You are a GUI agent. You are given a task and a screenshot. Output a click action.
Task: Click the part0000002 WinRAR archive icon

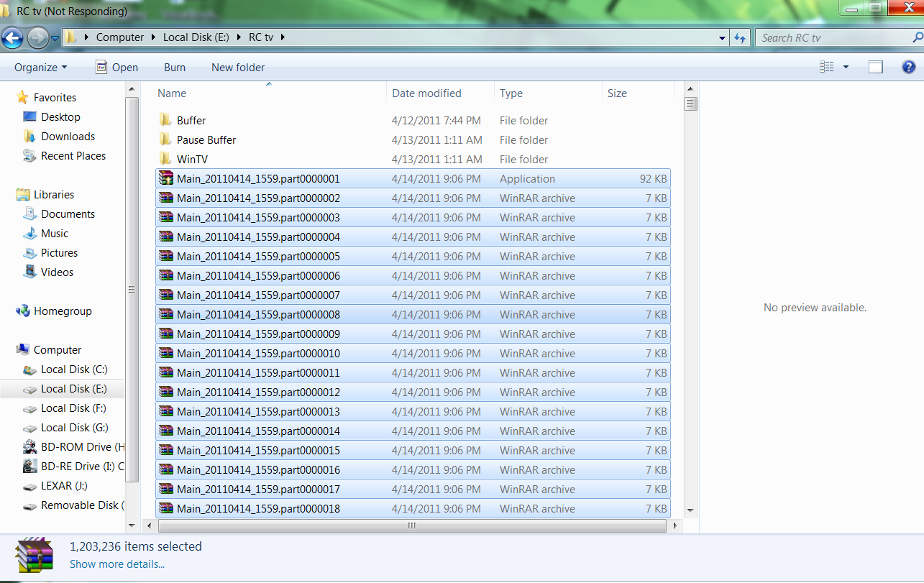(x=166, y=198)
